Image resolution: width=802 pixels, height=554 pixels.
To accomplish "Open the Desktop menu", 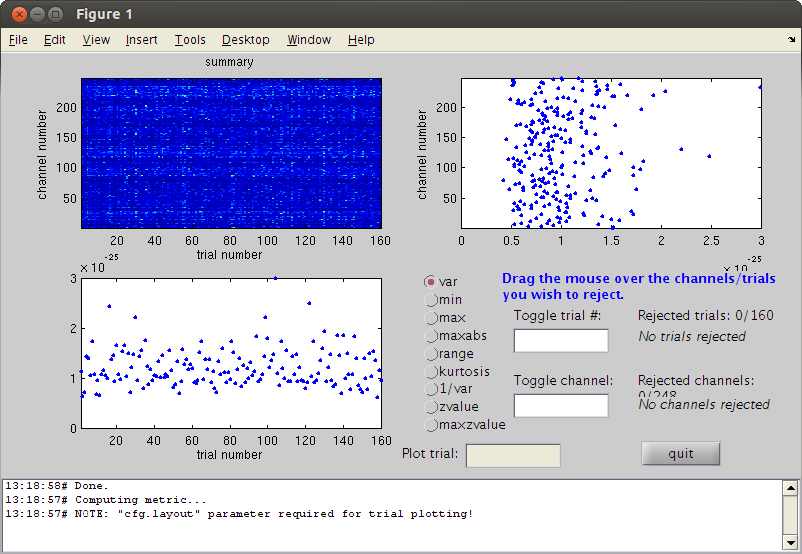I will (245, 40).
